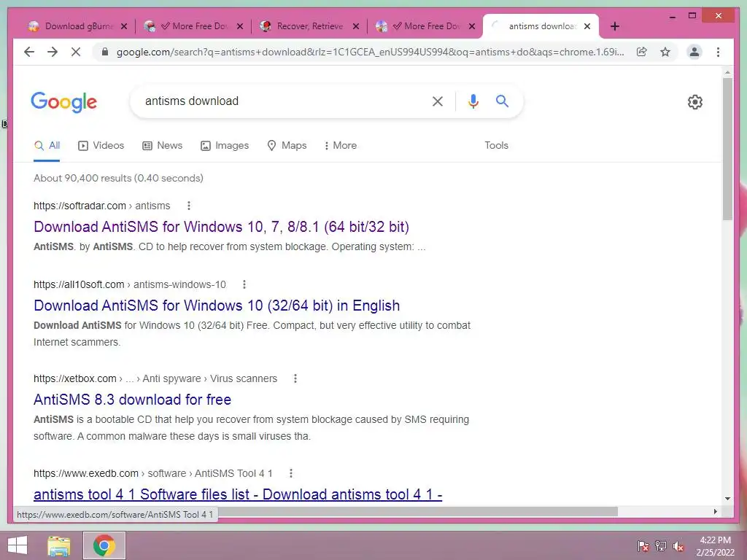Select the All results filter

pyautogui.click(x=47, y=146)
